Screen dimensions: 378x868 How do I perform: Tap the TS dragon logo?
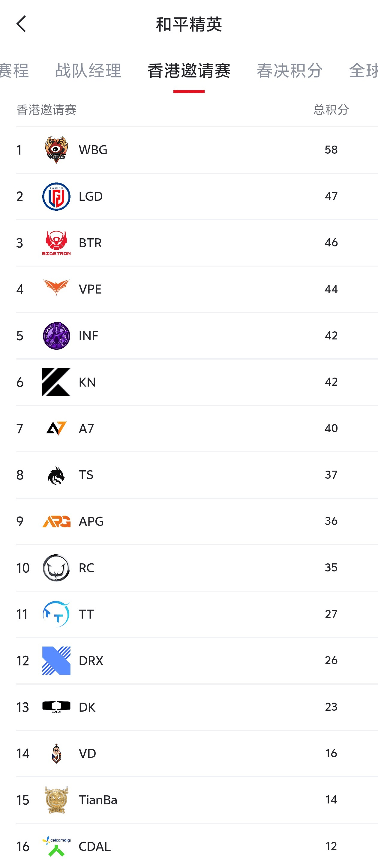coord(56,475)
